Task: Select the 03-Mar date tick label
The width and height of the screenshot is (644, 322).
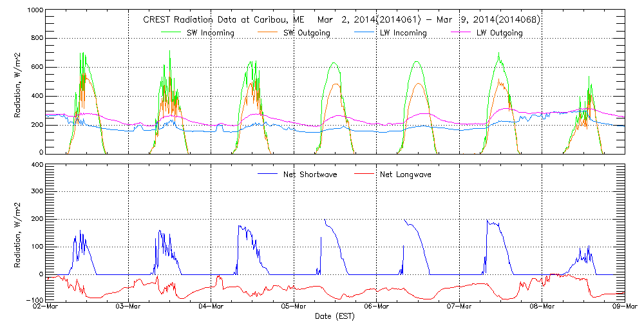Action: 128,307
